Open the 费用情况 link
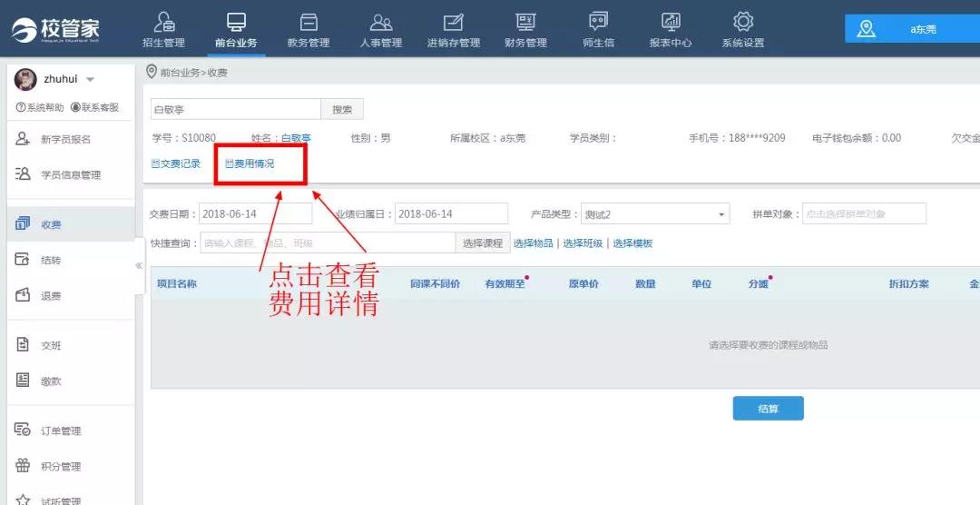Screen dimensions: 980x505 pyautogui.click(x=250, y=163)
